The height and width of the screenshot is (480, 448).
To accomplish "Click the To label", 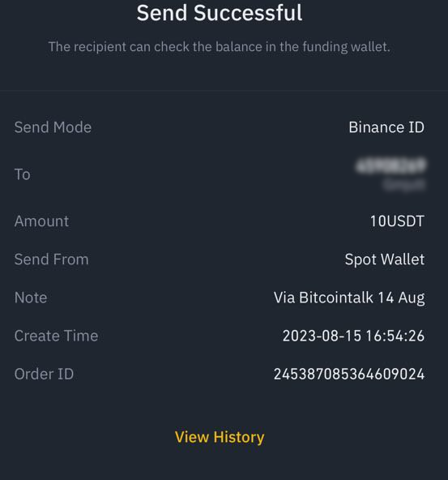I will click(23, 174).
